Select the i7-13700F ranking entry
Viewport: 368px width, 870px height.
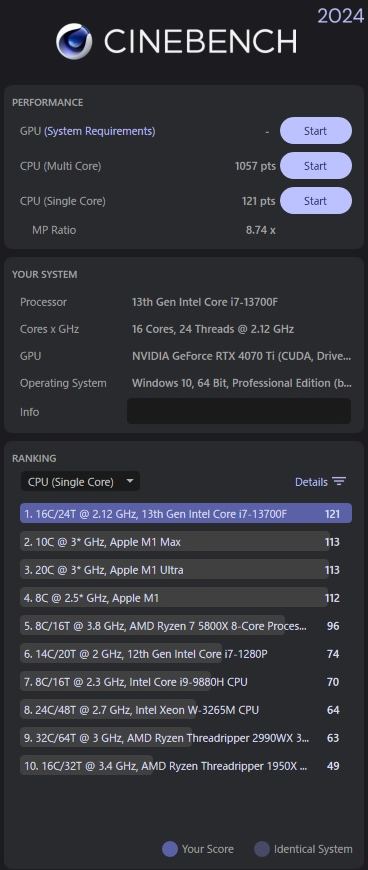coord(186,513)
